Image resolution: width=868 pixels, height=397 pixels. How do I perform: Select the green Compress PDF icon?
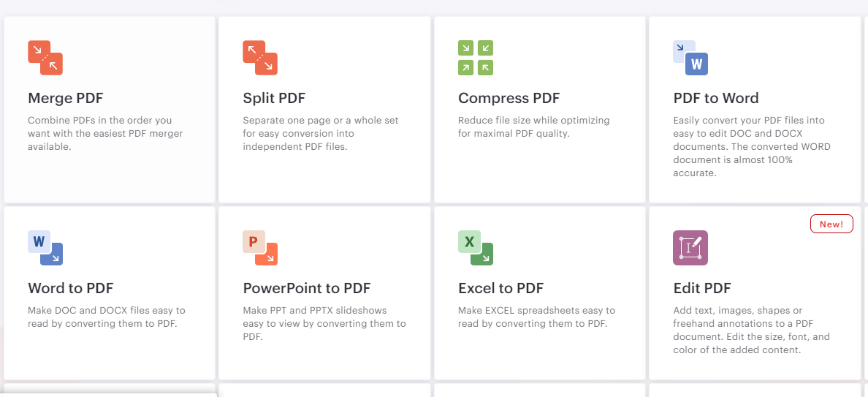[476, 58]
